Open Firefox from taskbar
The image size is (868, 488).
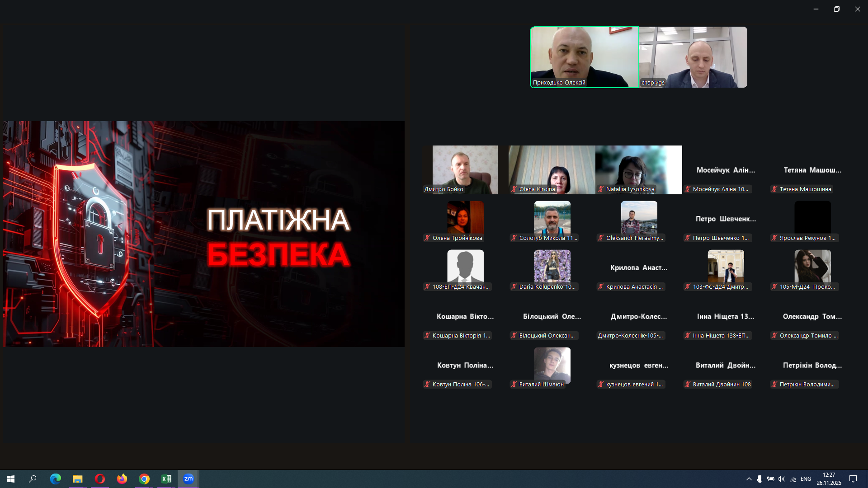coord(122,479)
